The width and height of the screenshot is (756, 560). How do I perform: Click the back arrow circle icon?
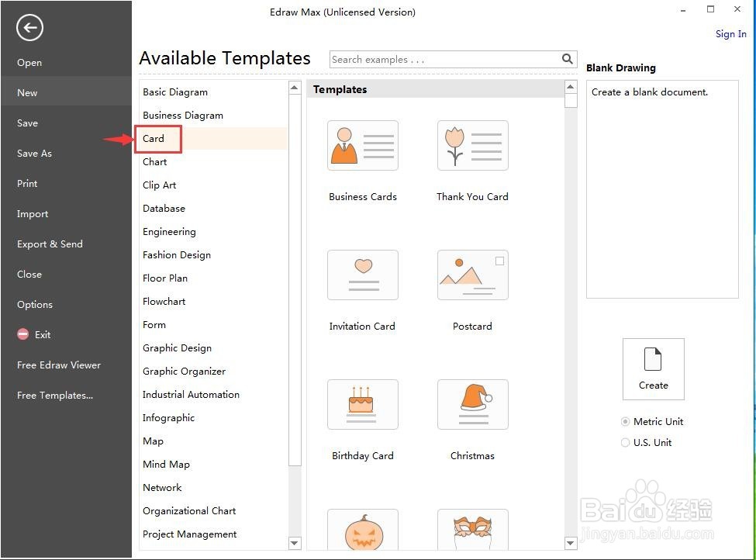click(x=29, y=28)
